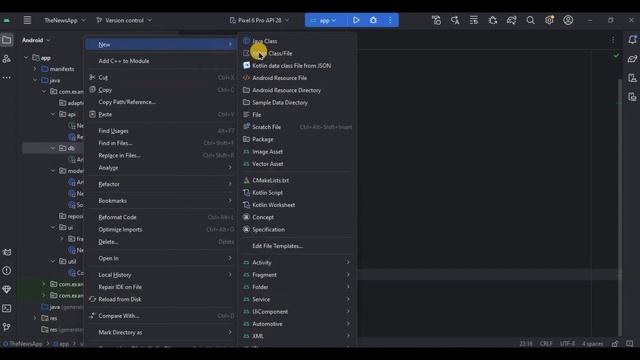Select Add C++ to Module
The width and height of the screenshot is (640, 360).
tap(161, 61)
